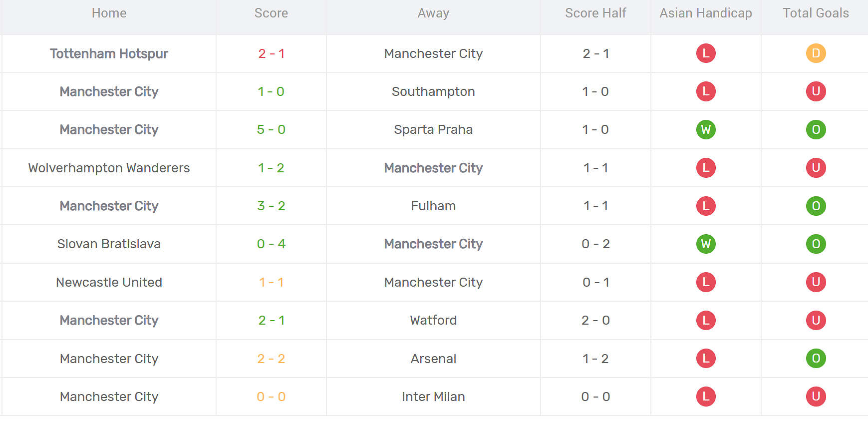Click the W handicap badge in the Slovan Bratislava row
Screen dimensions: 868x423
(705, 244)
